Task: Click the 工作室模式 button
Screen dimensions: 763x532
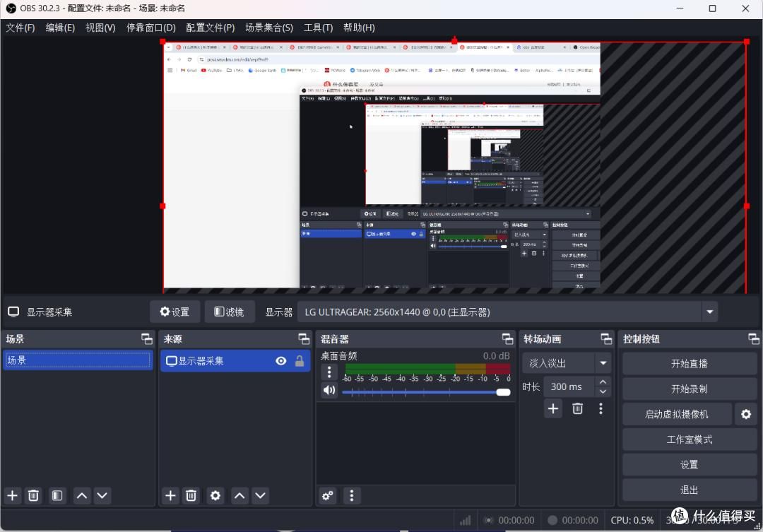Action: tap(689, 439)
